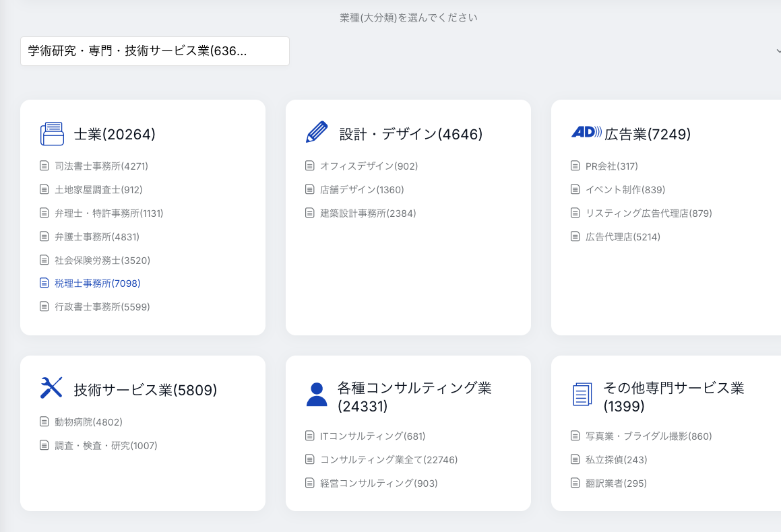Open the 業種 大分類 dropdown selector
Viewport: 781px width, 532px height.
click(155, 51)
